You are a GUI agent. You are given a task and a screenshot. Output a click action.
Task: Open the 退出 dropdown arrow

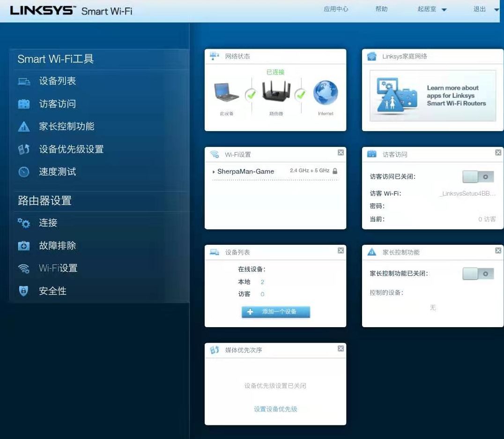tap(497, 10)
